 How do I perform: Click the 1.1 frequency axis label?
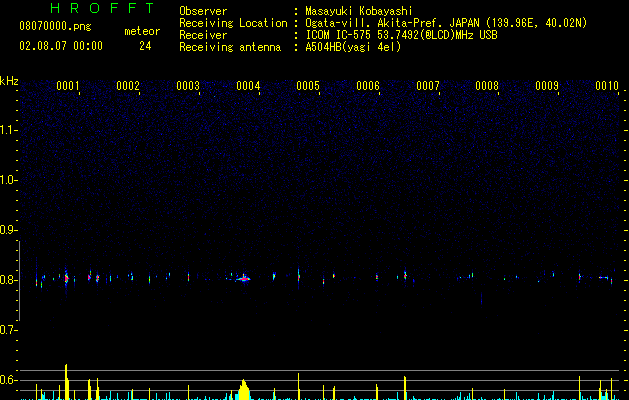click(8, 130)
